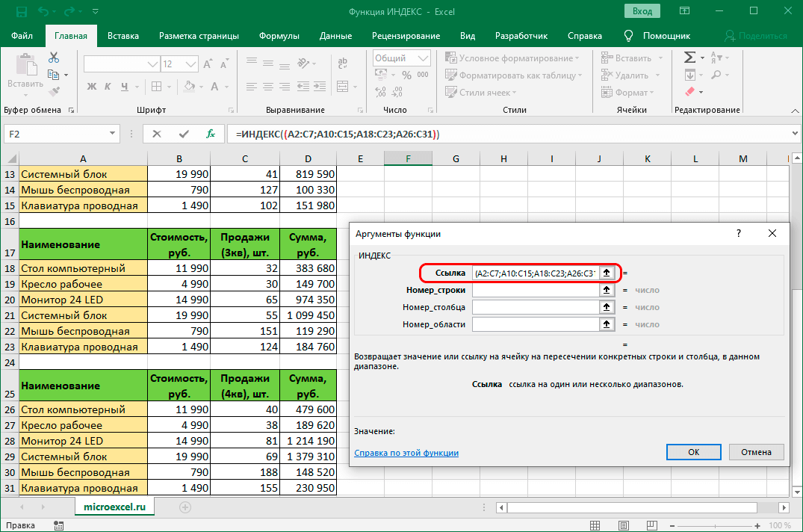Image resolution: width=803 pixels, height=532 pixels.
Task: Switch to the Вставка tab
Action: (123, 36)
